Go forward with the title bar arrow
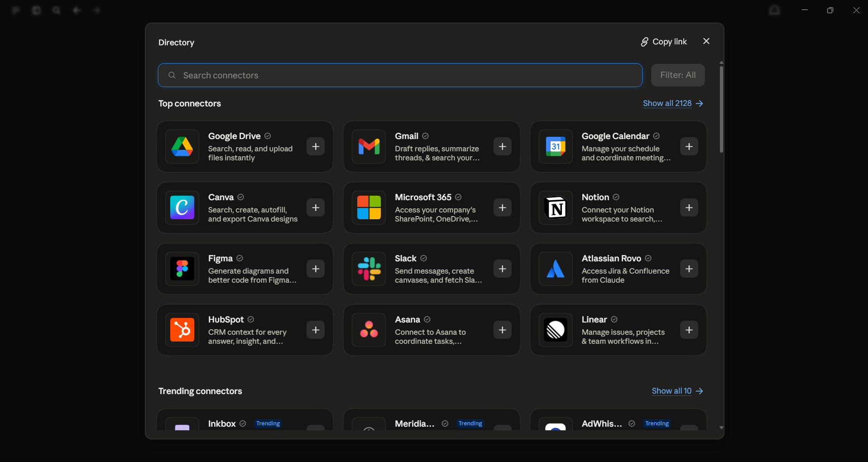The width and height of the screenshot is (868, 462). click(x=96, y=10)
